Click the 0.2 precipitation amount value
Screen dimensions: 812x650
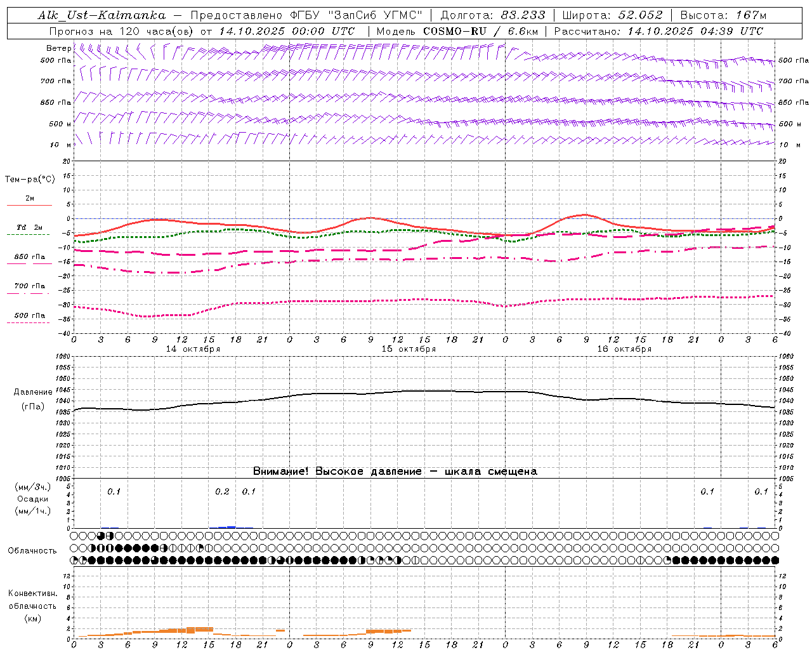tap(222, 492)
